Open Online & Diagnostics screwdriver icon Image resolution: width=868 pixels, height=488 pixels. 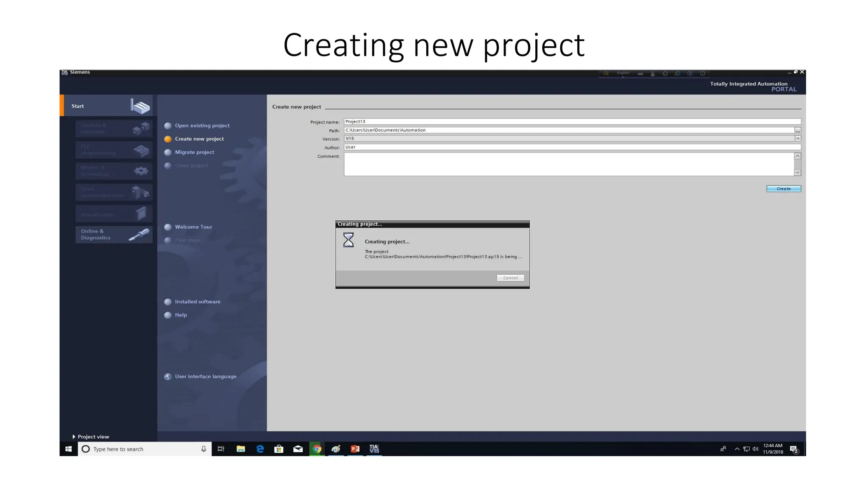tap(139, 234)
